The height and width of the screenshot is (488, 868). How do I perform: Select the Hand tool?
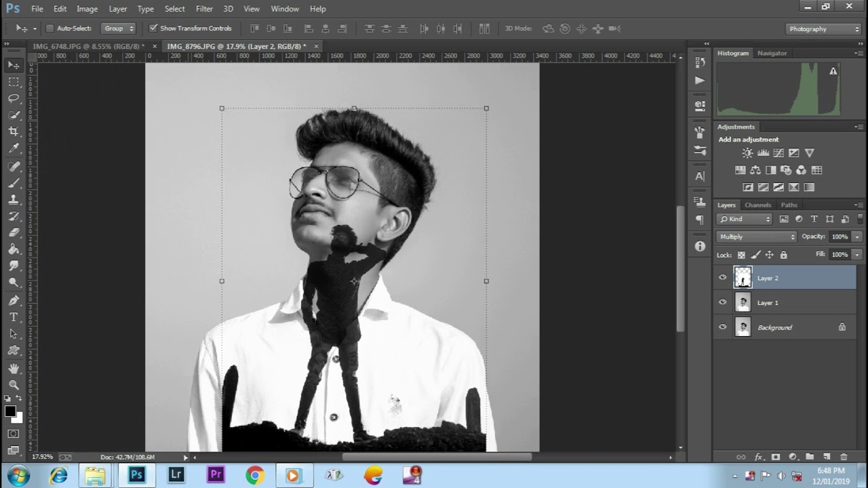[x=14, y=368]
